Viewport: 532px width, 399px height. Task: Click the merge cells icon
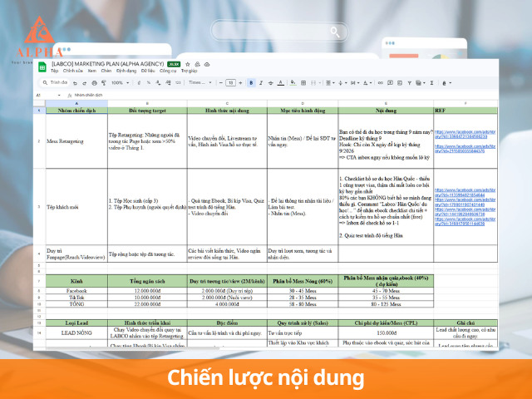pyautogui.click(x=313, y=83)
